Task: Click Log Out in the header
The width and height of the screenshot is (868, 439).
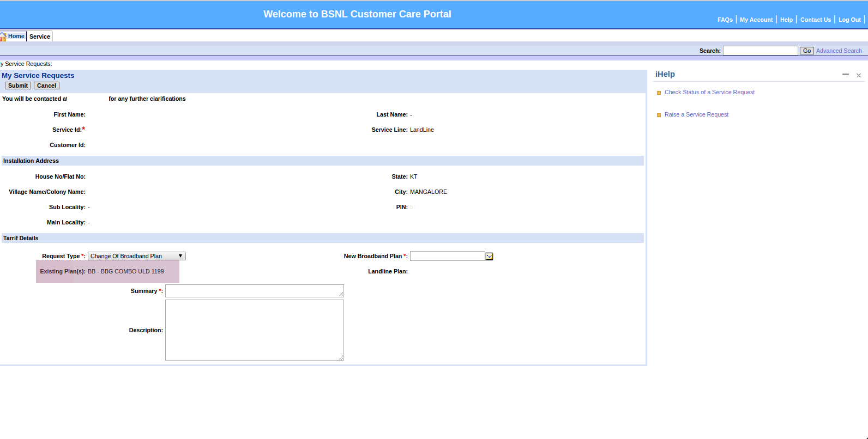Action: coord(849,20)
